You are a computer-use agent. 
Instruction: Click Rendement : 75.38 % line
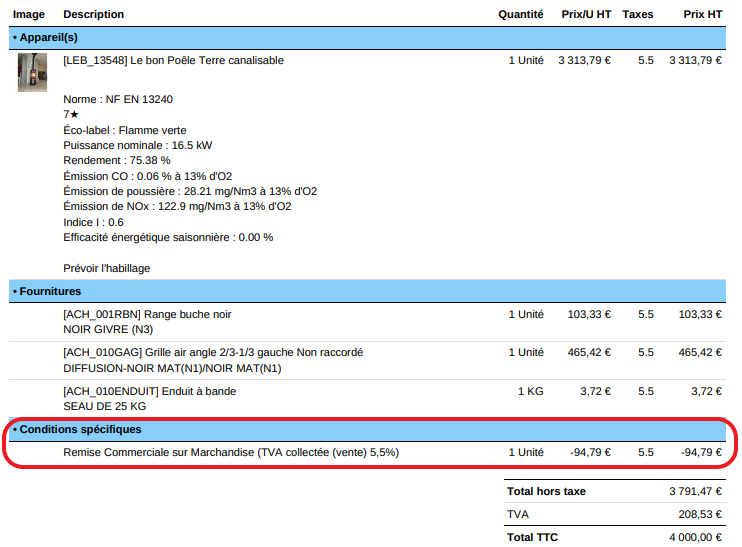[x=117, y=160]
